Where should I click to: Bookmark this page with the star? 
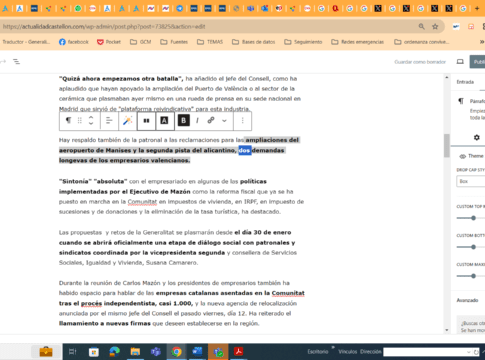(435, 27)
